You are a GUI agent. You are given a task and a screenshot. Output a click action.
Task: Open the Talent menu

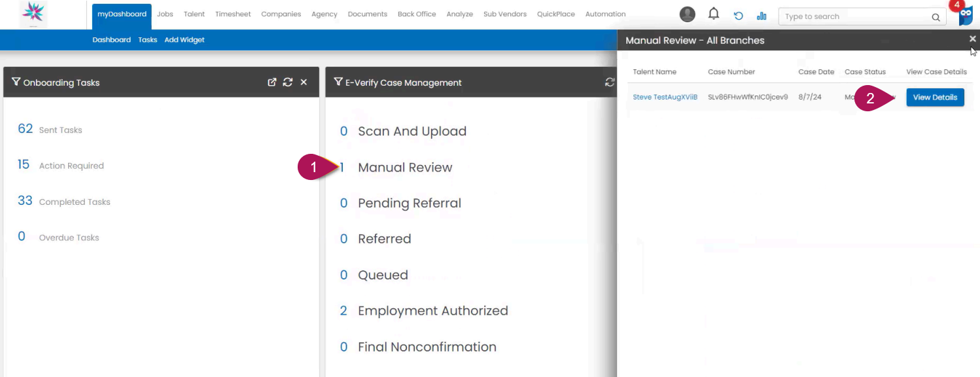(194, 14)
